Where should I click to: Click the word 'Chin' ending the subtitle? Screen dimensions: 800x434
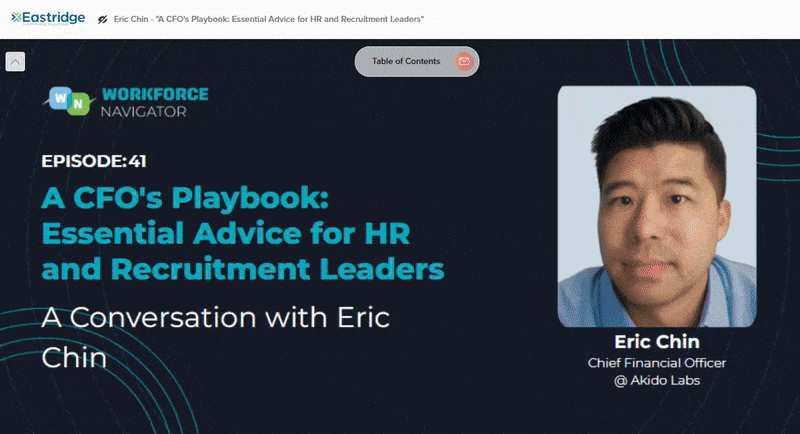pyautogui.click(x=74, y=357)
